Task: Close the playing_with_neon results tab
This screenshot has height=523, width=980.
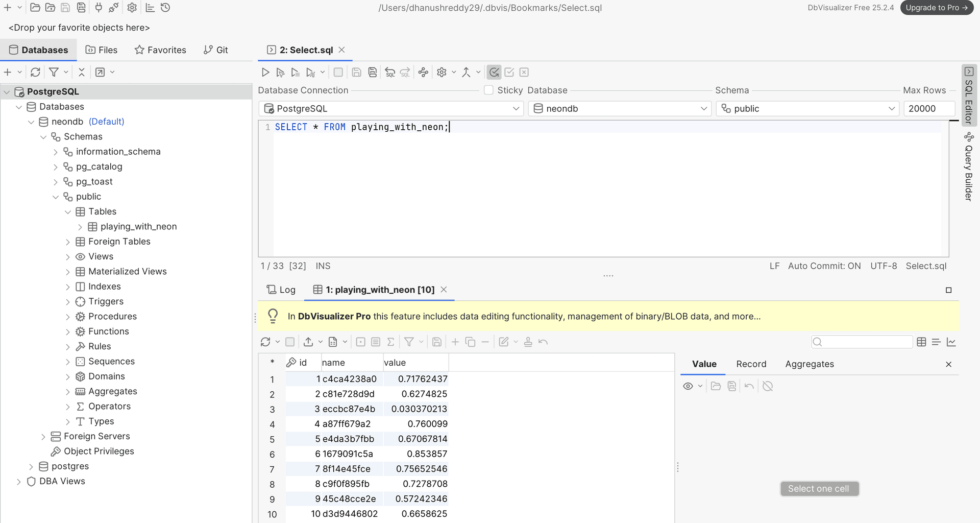Action: (x=444, y=290)
